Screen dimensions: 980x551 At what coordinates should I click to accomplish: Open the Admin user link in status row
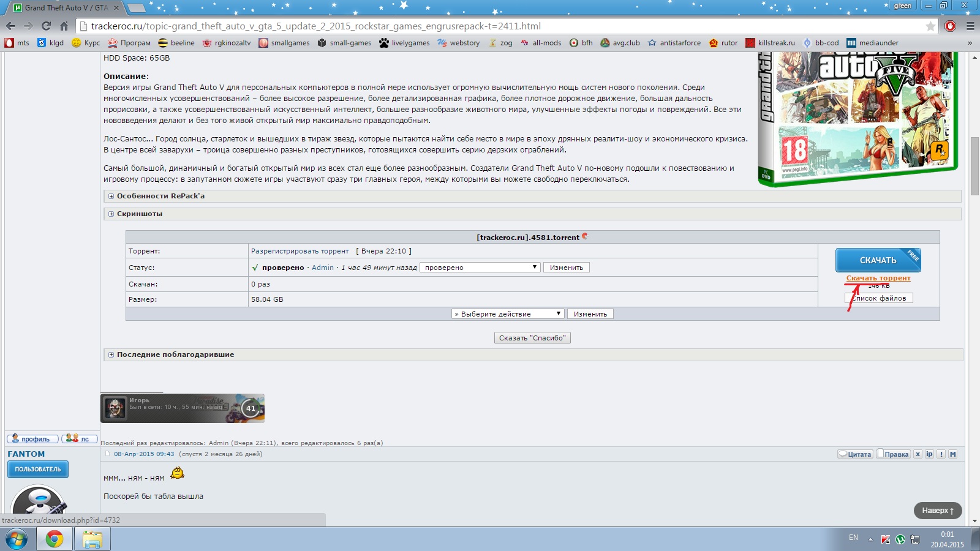323,268
